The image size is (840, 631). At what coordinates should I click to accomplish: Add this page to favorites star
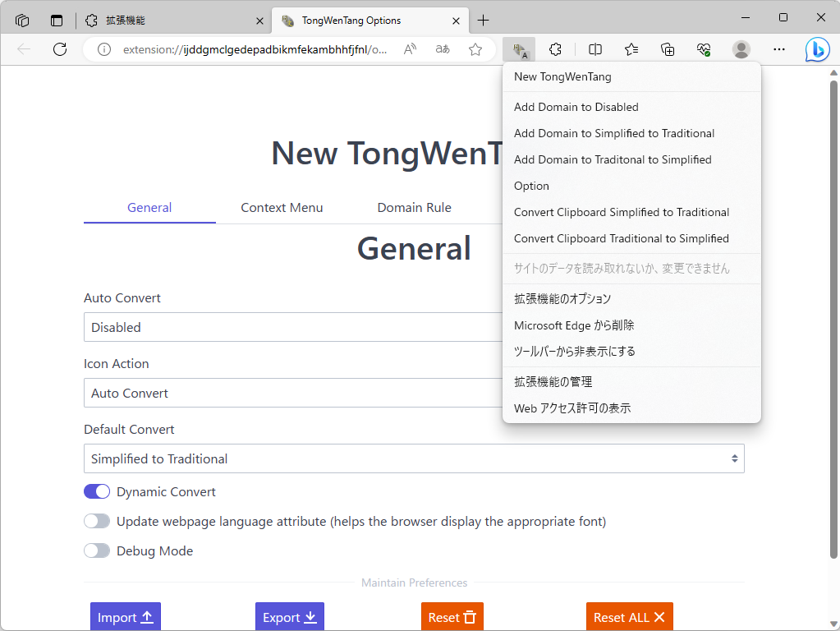pyautogui.click(x=475, y=50)
